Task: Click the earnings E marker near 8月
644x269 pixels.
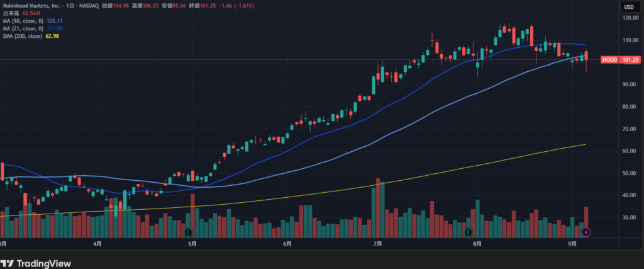Action: [x=468, y=232]
